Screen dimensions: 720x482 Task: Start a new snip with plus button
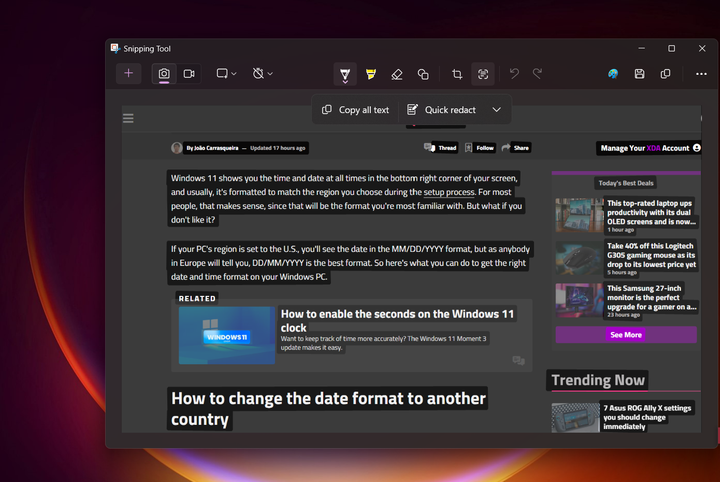tap(129, 73)
